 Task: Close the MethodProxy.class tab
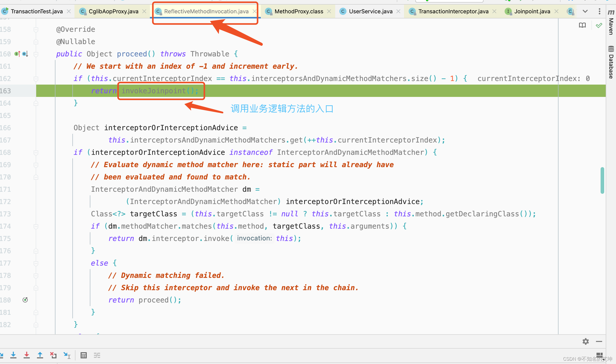(x=329, y=11)
